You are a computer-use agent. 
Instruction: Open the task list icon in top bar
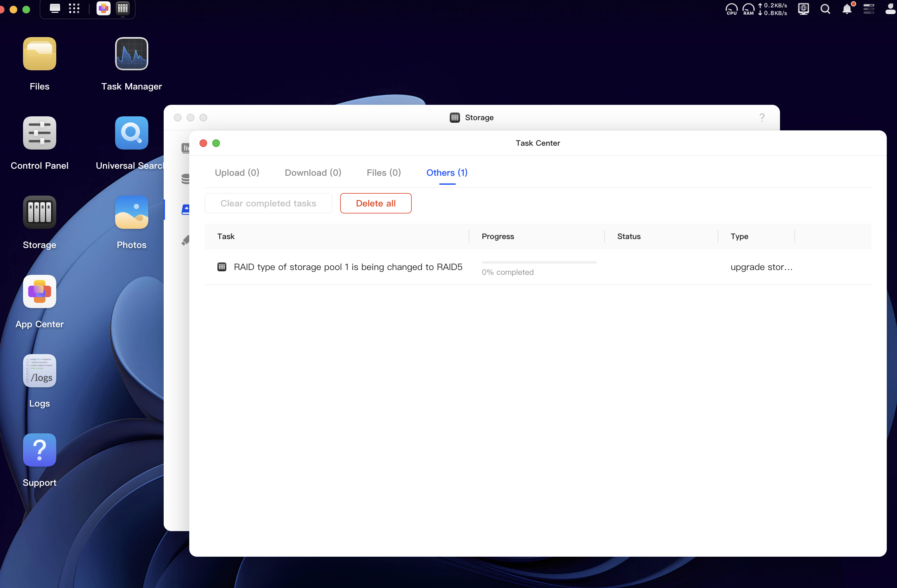point(869,9)
